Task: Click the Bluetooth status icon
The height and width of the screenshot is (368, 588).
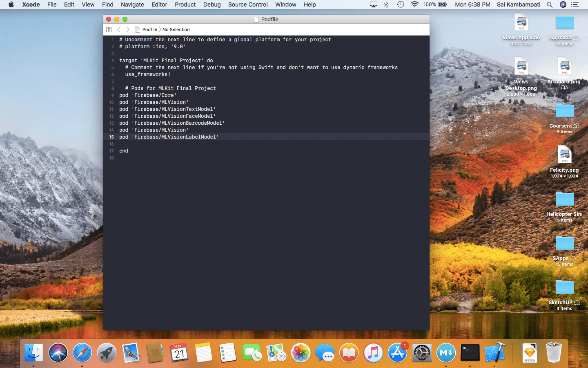Action: pos(386,4)
